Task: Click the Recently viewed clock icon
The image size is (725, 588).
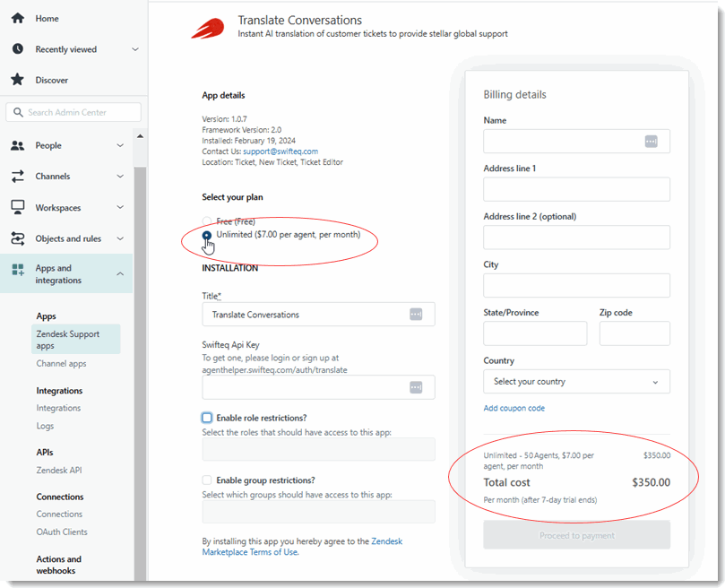Action: tap(18, 49)
